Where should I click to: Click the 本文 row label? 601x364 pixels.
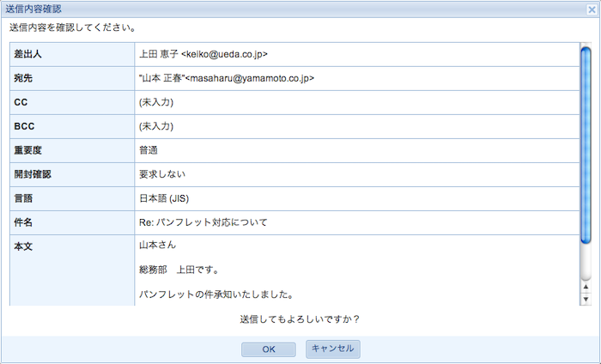23,246
